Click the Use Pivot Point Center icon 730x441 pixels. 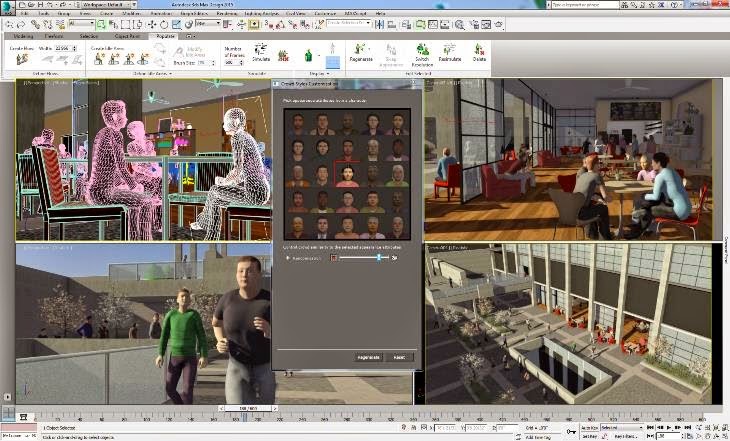coord(228,25)
